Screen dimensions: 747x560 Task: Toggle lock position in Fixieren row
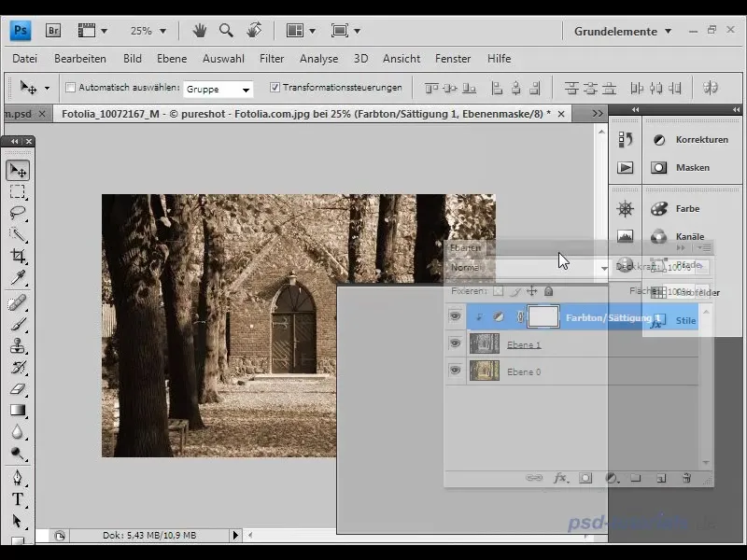click(x=531, y=291)
